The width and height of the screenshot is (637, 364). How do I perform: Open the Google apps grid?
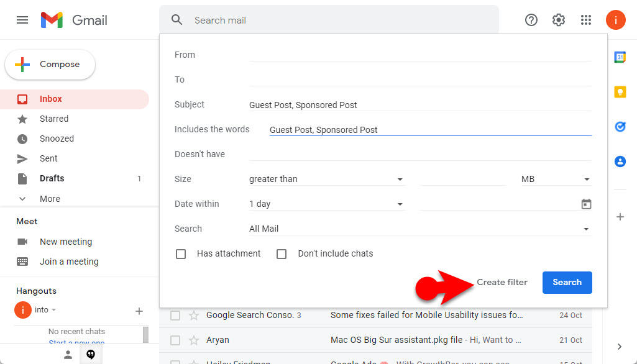point(586,20)
